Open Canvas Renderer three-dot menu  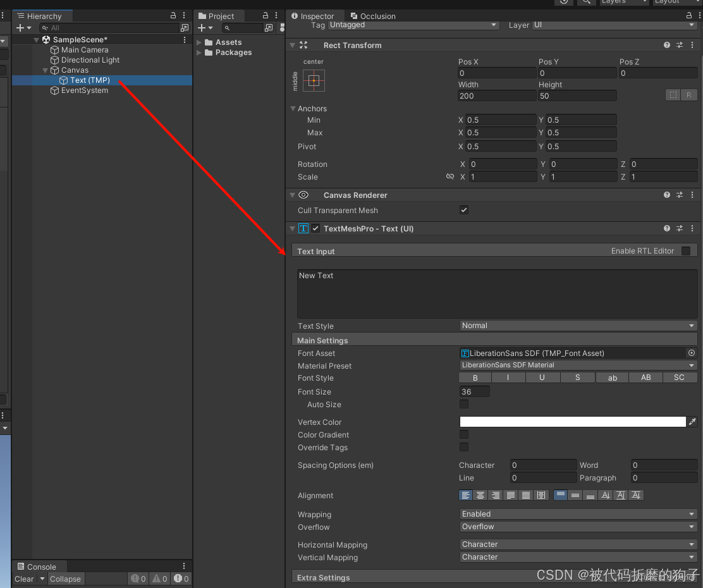[692, 195]
